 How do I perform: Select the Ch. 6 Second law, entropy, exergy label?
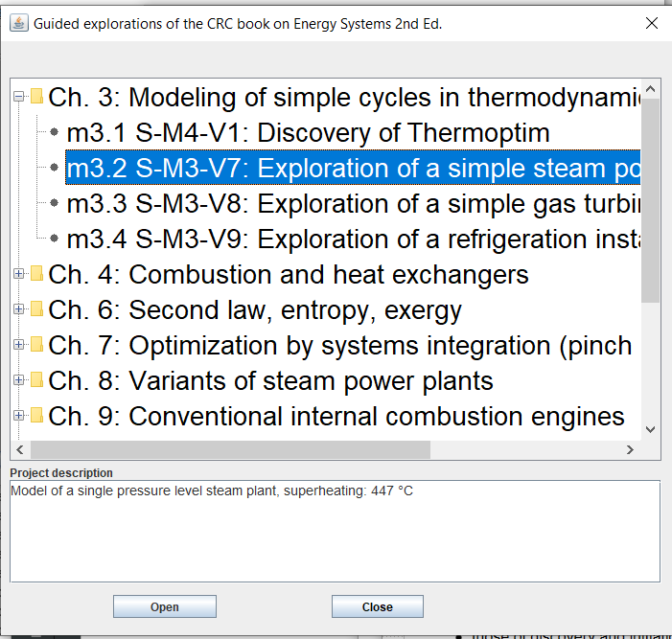pos(255,309)
